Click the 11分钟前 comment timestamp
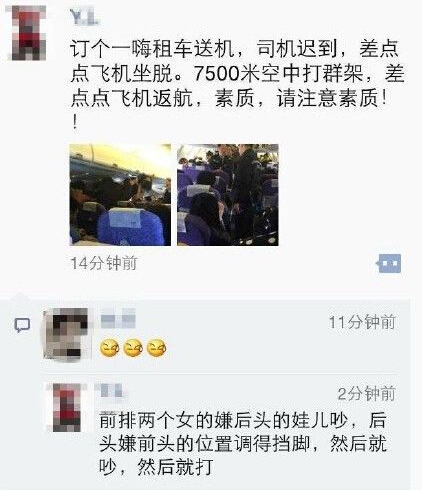 point(362,322)
